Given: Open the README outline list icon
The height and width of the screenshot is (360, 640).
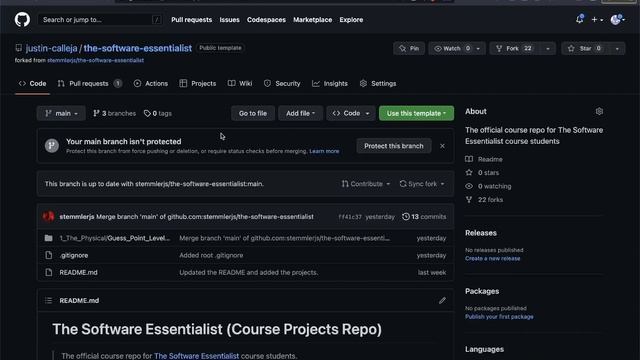Looking at the screenshot, I should (49, 300).
